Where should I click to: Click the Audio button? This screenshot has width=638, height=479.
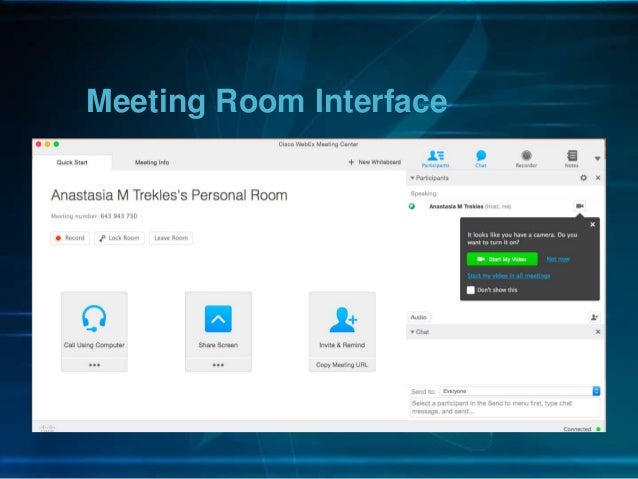(419, 317)
